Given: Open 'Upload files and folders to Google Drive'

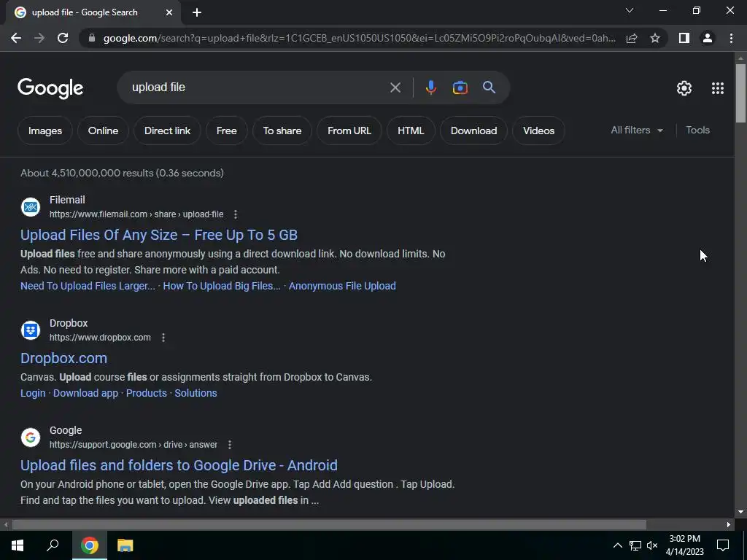Looking at the screenshot, I should (x=179, y=465).
